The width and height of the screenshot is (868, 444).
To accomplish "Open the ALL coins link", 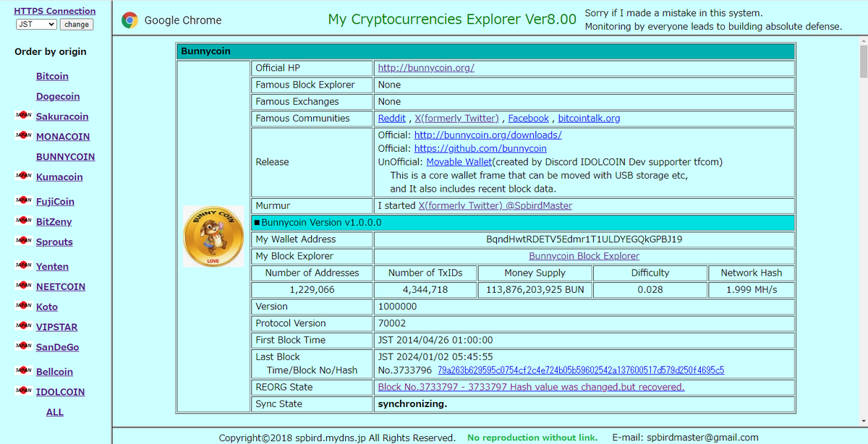I will coord(55,413).
